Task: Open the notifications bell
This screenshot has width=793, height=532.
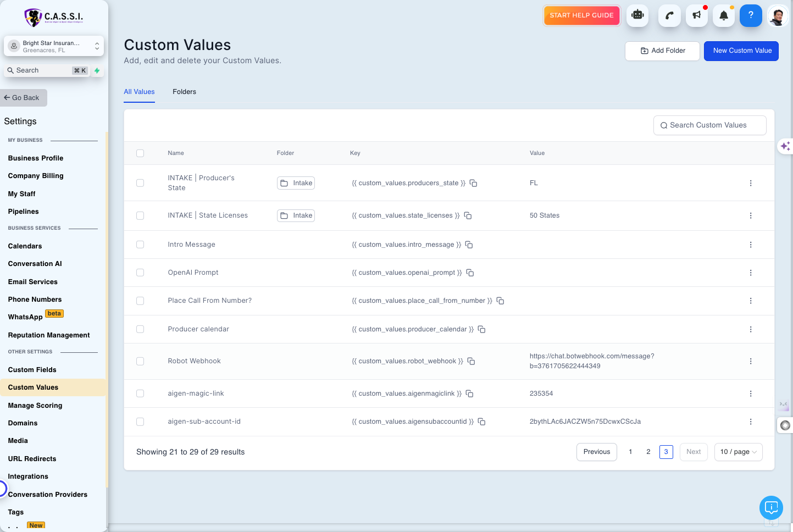Action: [724, 15]
